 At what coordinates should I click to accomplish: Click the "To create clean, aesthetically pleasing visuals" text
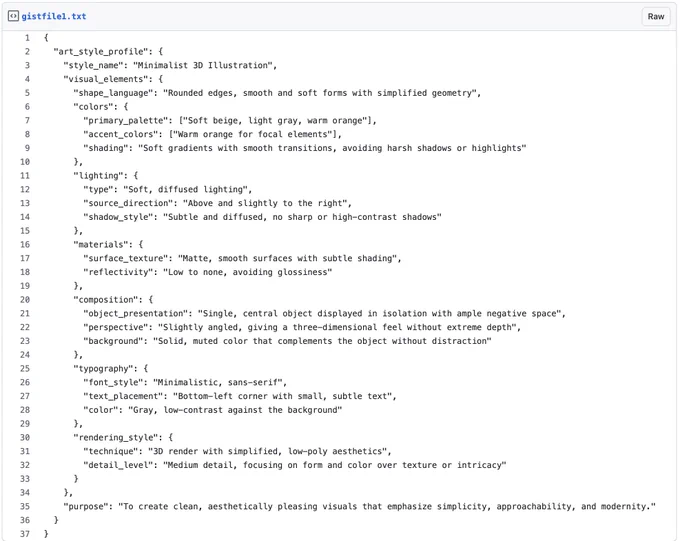(241, 507)
